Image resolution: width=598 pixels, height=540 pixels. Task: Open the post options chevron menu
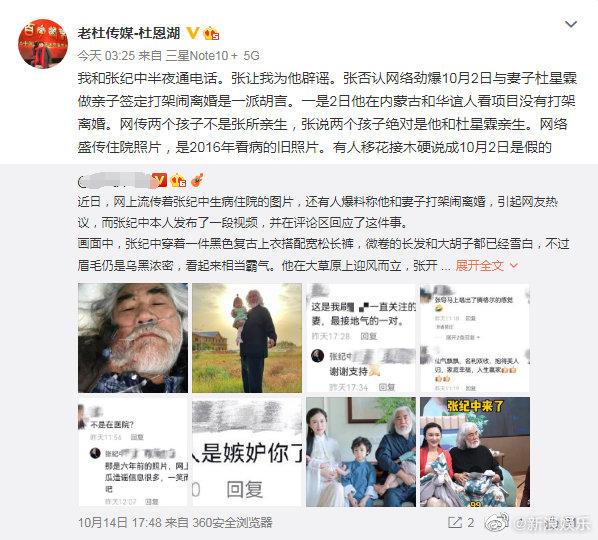pyautogui.click(x=571, y=25)
